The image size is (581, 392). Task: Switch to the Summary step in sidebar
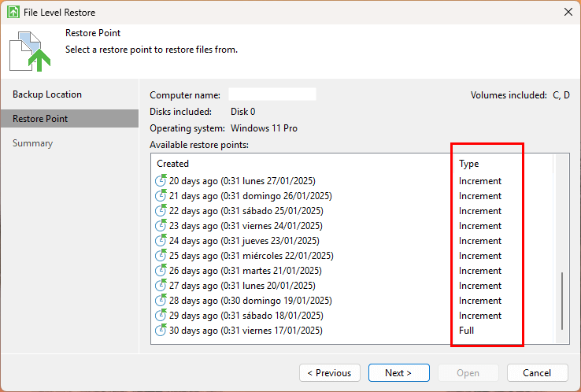point(33,143)
